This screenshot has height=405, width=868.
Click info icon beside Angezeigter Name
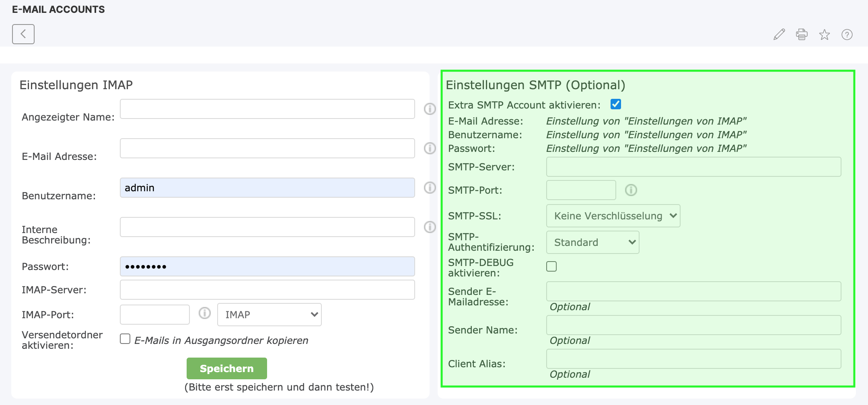430,109
